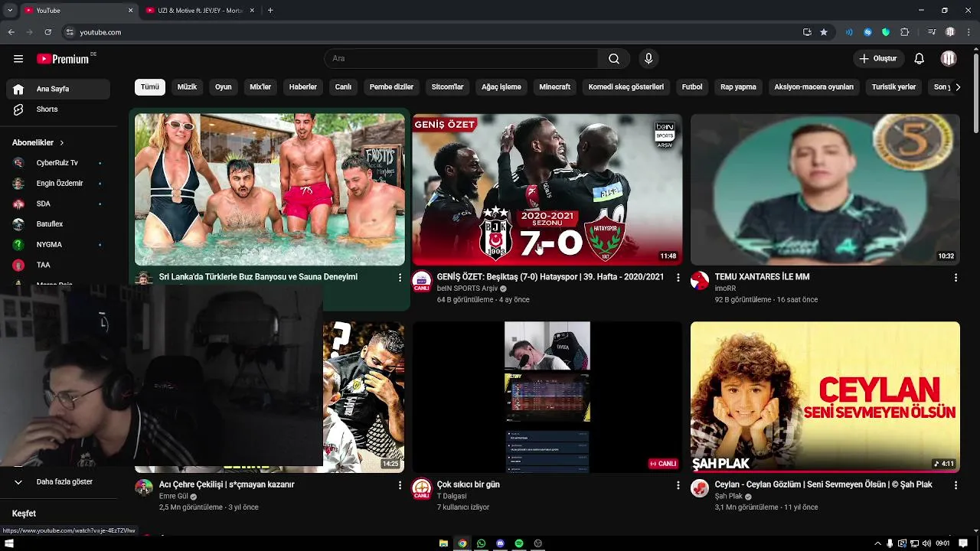Go to Ana Sayfa in sidebar
The image size is (980, 551).
click(x=59, y=89)
